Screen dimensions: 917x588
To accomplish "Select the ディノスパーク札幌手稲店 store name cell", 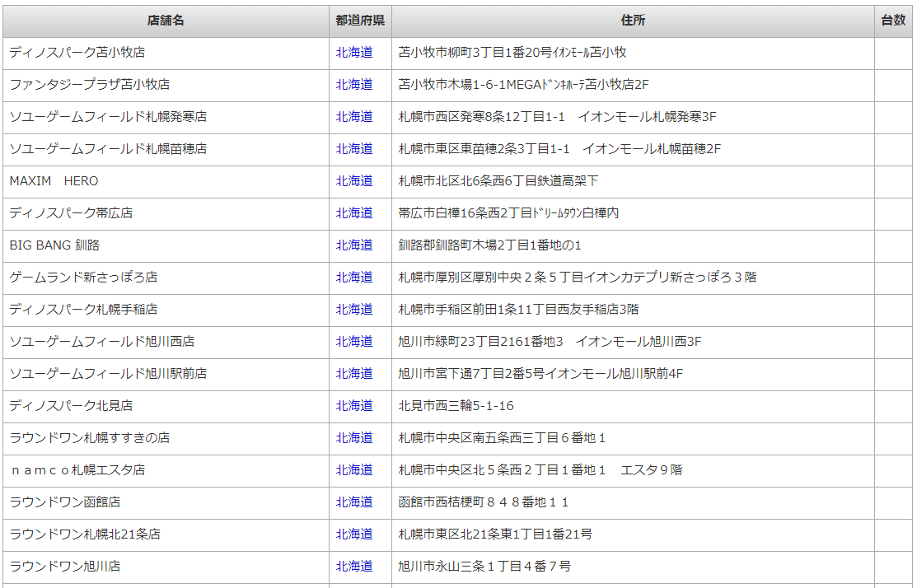I will point(83,310).
